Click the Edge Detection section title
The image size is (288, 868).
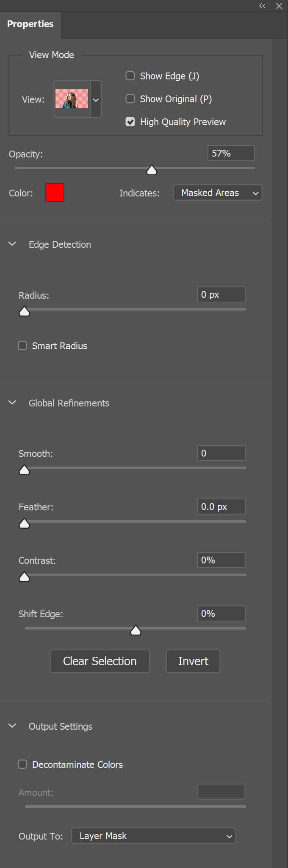pos(60,244)
